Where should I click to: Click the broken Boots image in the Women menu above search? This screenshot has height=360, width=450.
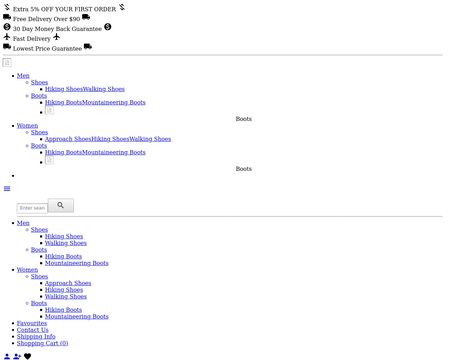[49, 160]
